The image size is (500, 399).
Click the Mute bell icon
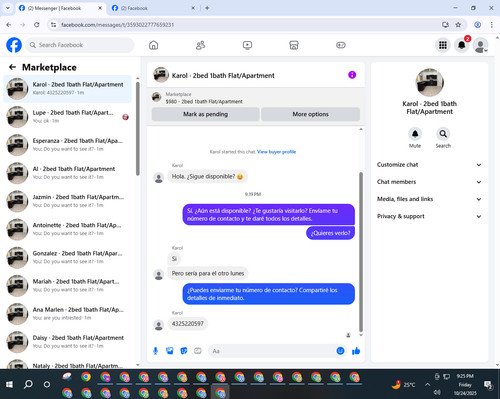(415, 134)
